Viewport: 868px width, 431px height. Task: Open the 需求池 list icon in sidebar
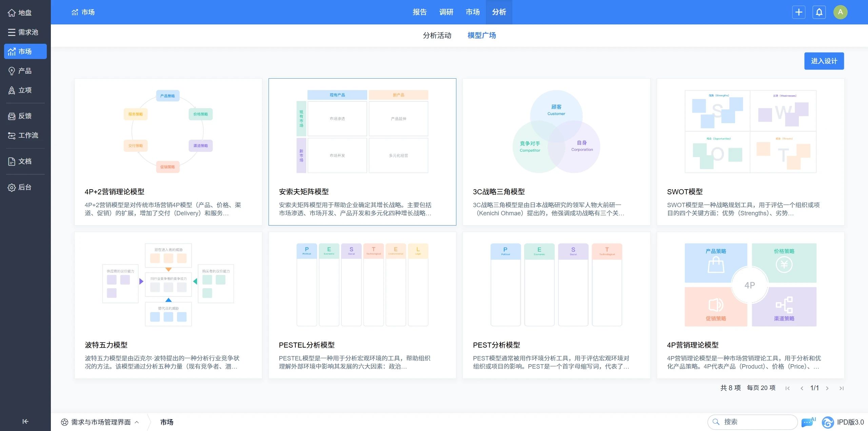coord(12,32)
